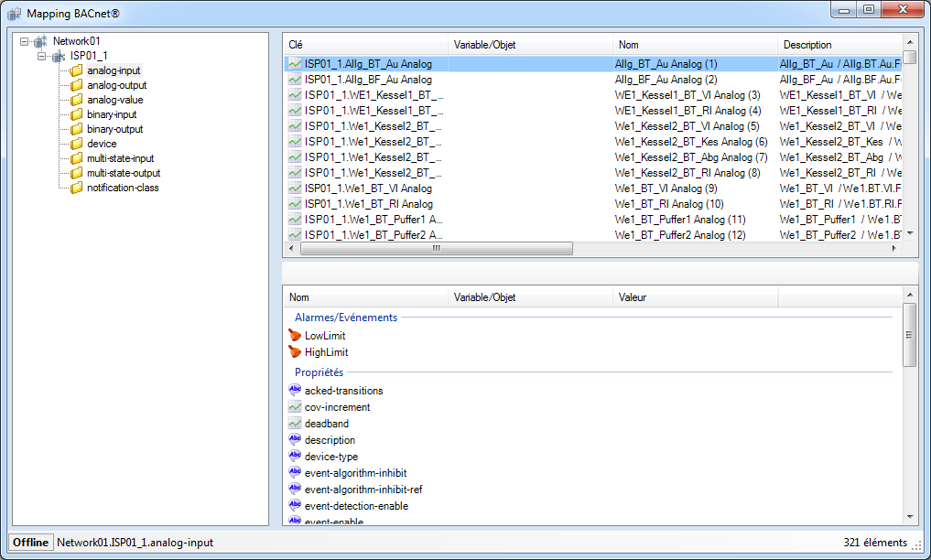This screenshot has height=560, width=931.
Task: Click right arrow of horizontal scrollbar
Action: (894, 249)
